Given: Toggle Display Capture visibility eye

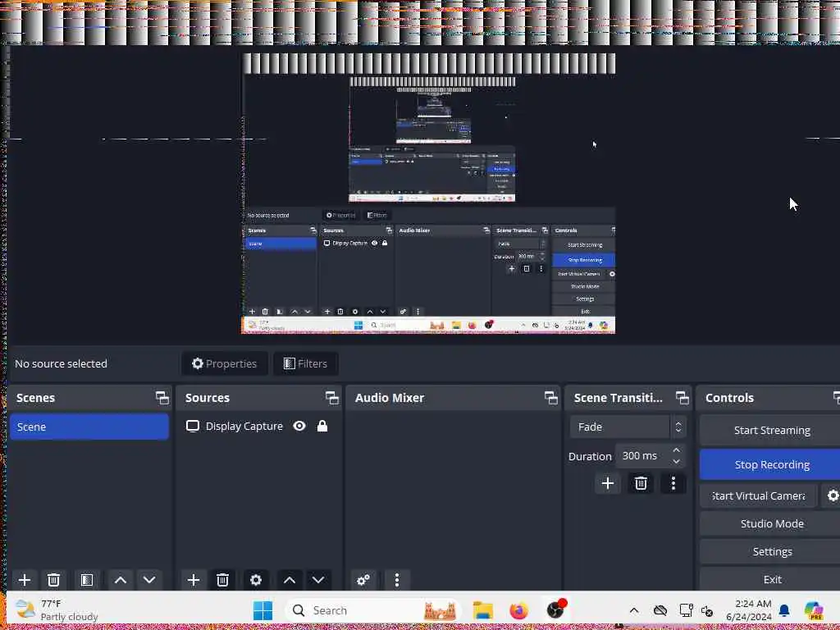Looking at the screenshot, I should click(299, 426).
